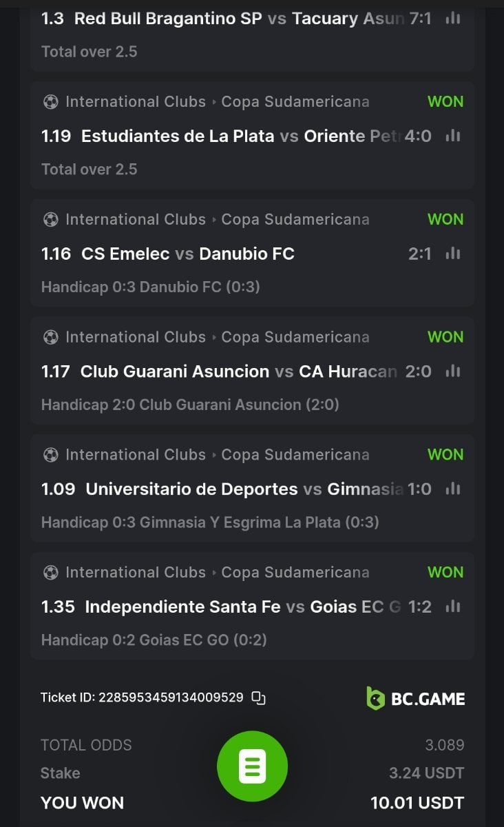Copy the ticket ID
Screen dimensions: 504x827
(258, 697)
